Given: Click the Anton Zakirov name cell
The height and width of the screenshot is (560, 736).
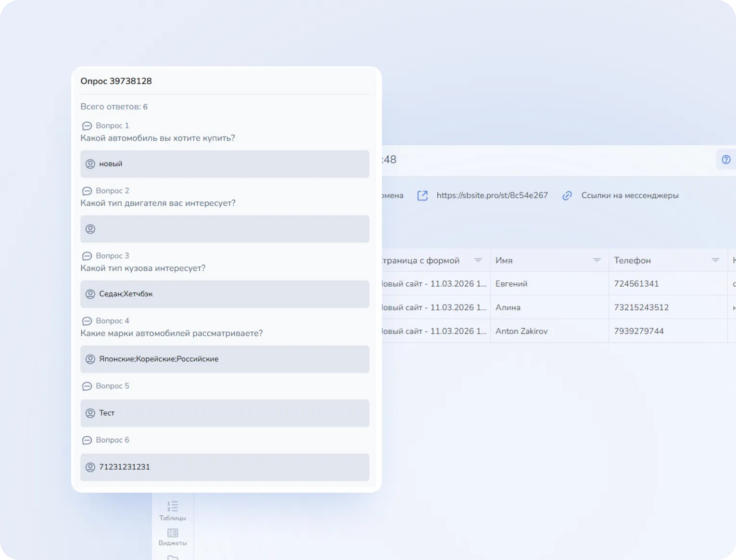Looking at the screenshot, I should coord(521,331).
